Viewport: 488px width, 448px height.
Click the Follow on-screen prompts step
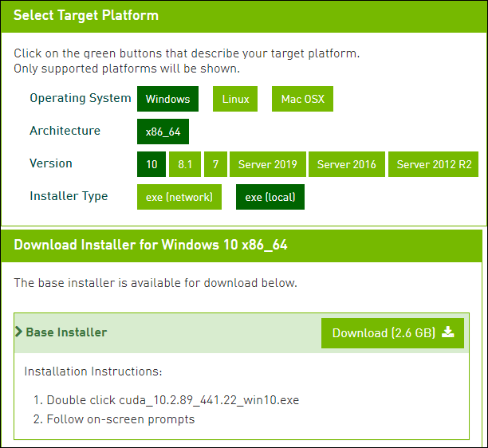point(120,419)
